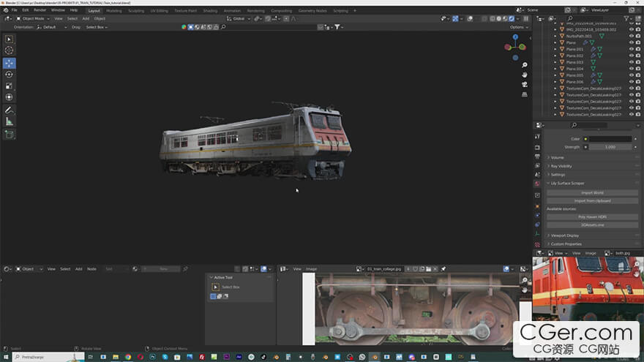Click the Import World button
The width and height of the screenshot is (644, 362).
tap(592, 193)
